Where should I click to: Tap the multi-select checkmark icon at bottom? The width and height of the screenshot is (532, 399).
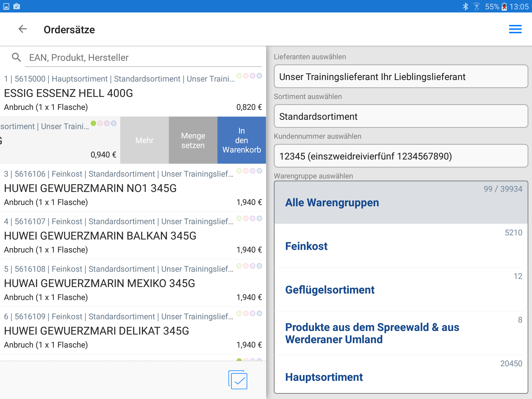(238, 380)
